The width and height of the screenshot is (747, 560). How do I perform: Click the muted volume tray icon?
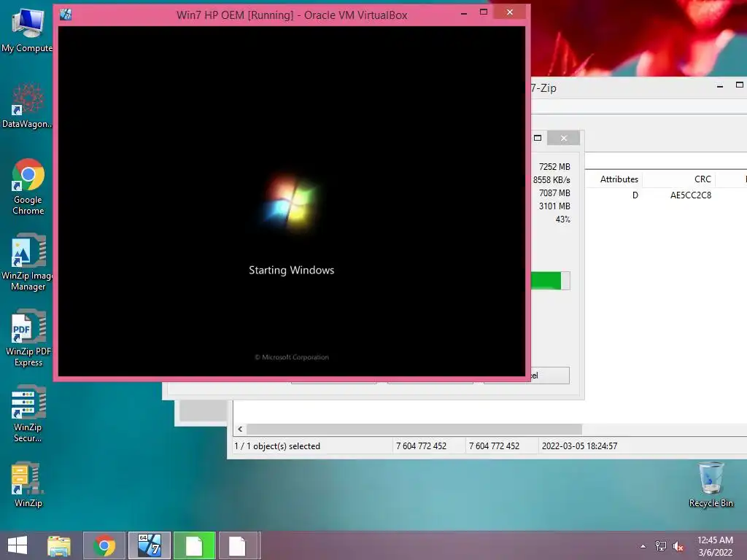tap(678, 546)
